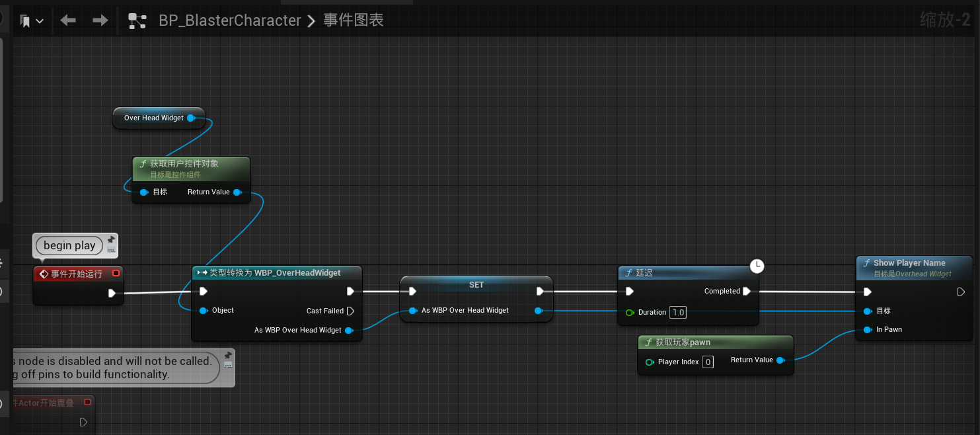
Task: Click the Show Player Name output exec pin
Action: pos(961,292)
